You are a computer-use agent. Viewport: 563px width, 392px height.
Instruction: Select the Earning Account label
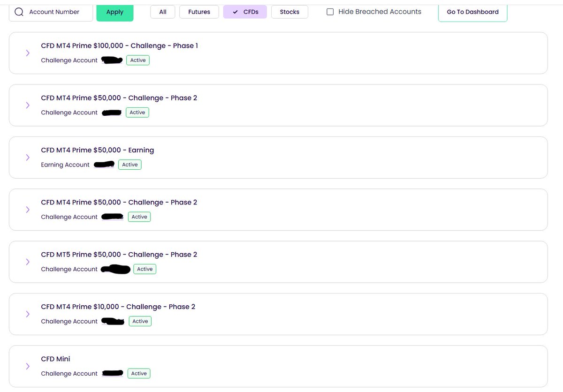65,165
